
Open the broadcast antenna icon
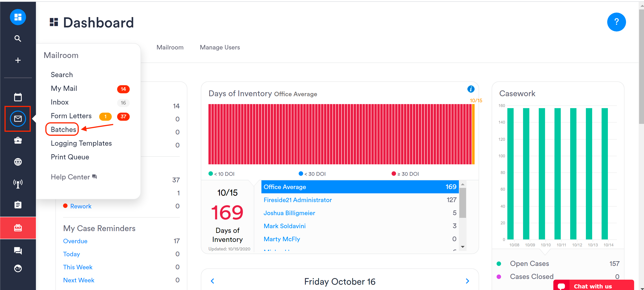18,183
